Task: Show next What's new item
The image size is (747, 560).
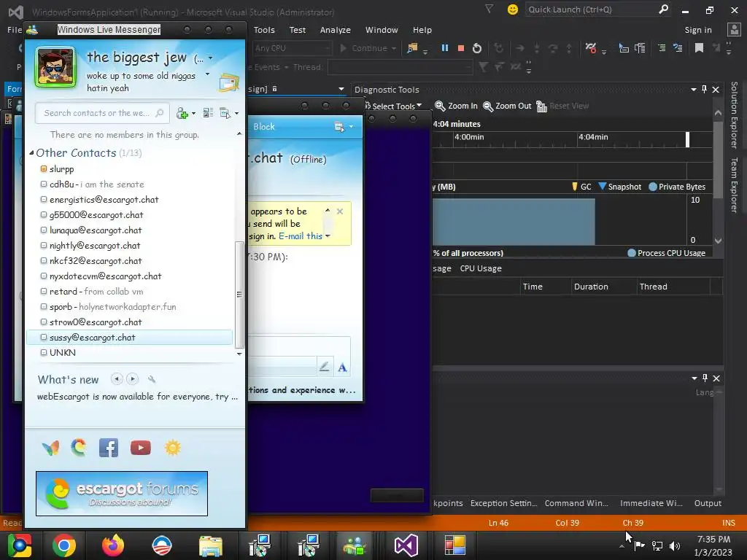Action: coord(133,379)
